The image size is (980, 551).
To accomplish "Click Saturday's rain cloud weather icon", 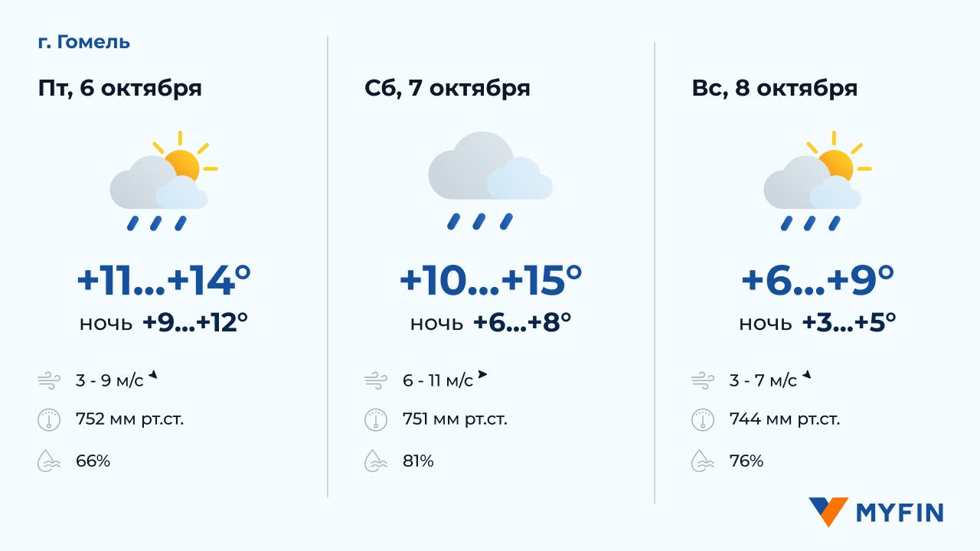I will pyautogui.click(x=490, y=181).
